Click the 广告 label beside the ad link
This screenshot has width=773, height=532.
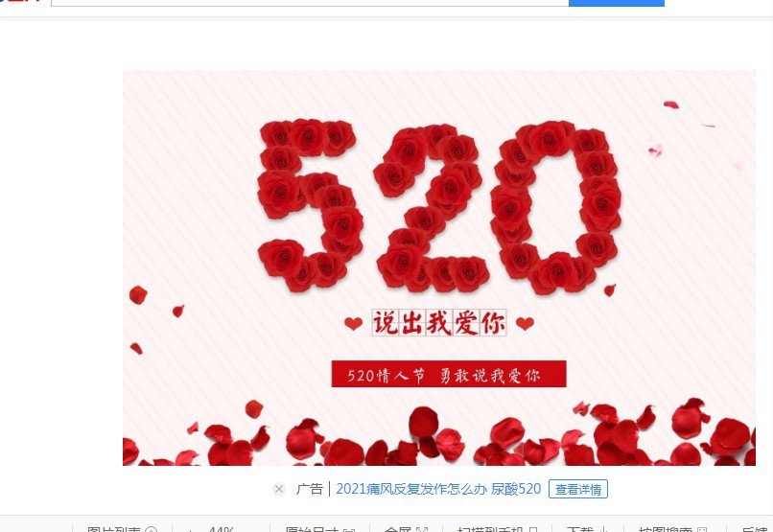click(x=309, y=489)
